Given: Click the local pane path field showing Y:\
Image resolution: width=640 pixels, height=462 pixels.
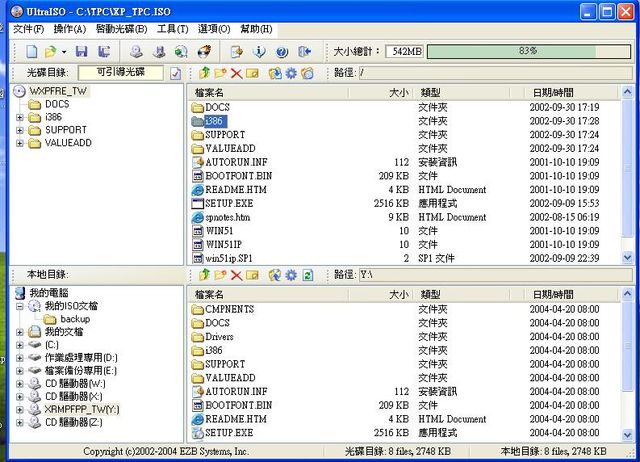Looking at the screenshot, I should (x=496, y=275).
